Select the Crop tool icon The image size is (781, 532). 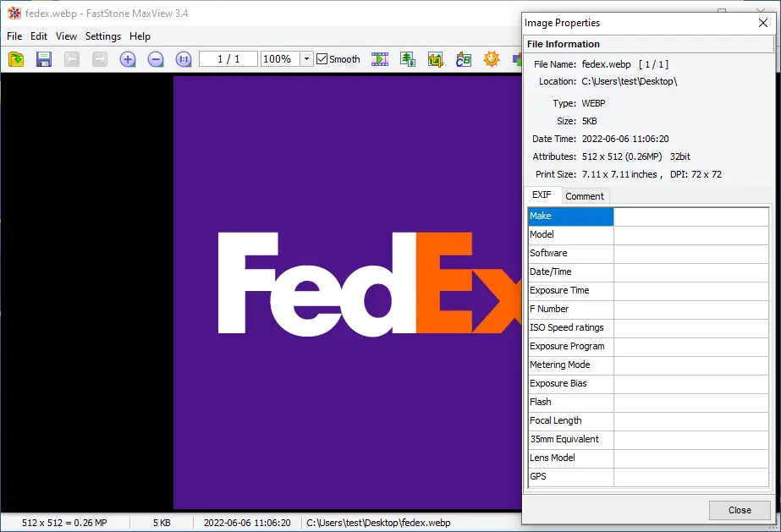click(x=435, y=59)
